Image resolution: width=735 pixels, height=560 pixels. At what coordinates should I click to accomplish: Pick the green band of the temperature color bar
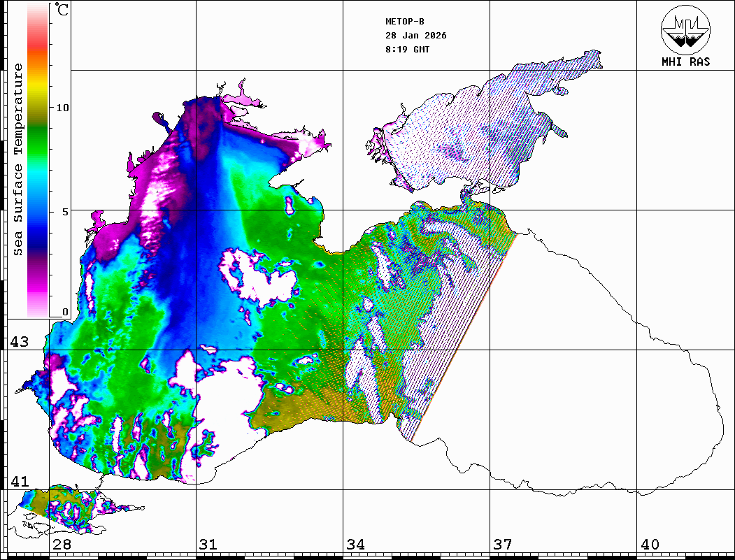38,129
